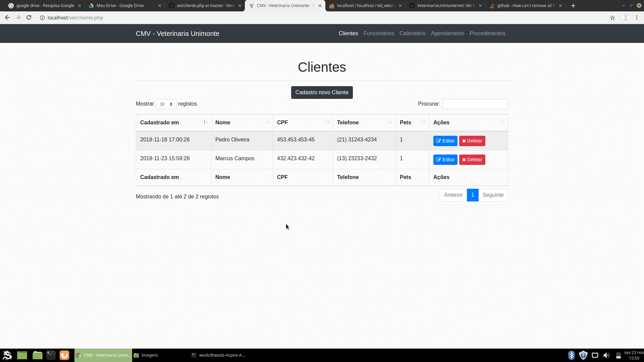This screenshot has height=362, width=644.
Task: Go to Seguinte page in pagination
Action: click(x=493, y=195)
